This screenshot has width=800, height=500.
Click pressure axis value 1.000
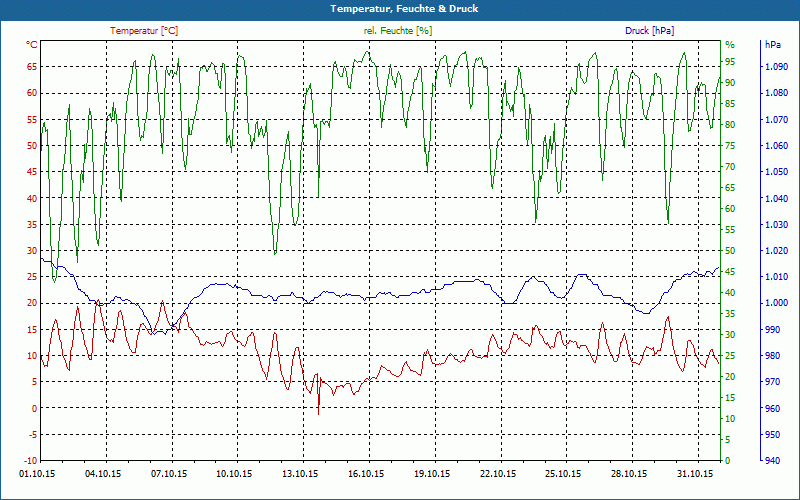pyautogui.click(x=776, y=303)
